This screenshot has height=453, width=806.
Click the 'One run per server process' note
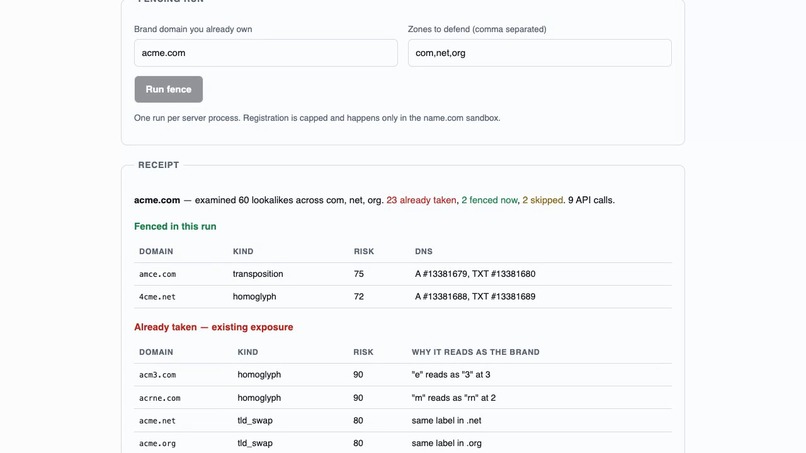click(317, 118)
